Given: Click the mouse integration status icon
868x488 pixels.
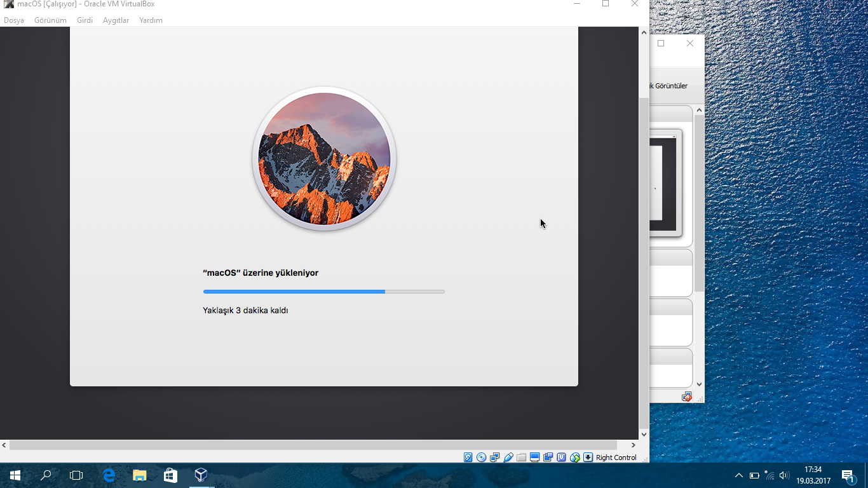Looking at the screenshot, I should coord(575,457).
